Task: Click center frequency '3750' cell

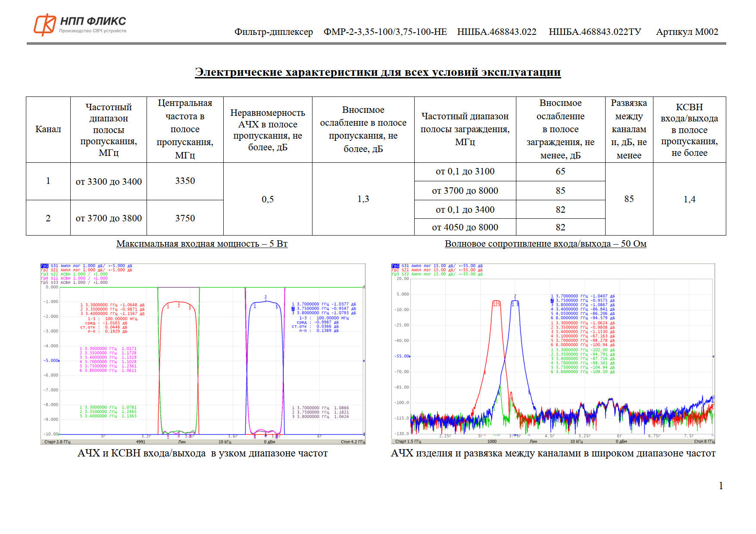Action: (185, 218)
